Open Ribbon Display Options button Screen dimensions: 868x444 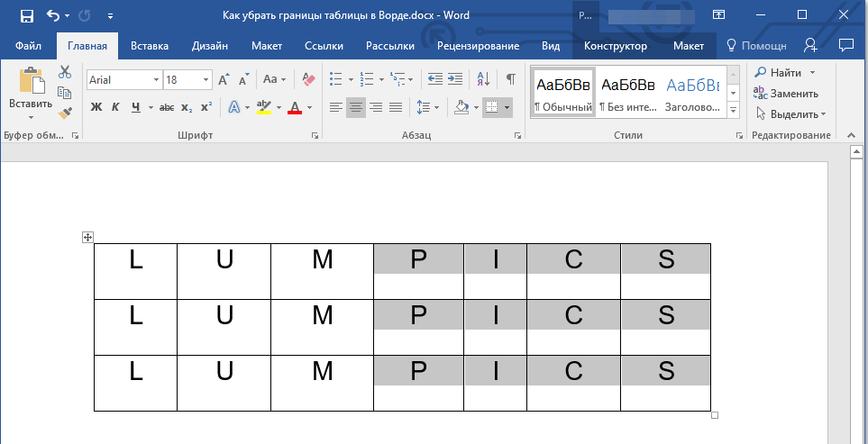click(x=718, y=15)
